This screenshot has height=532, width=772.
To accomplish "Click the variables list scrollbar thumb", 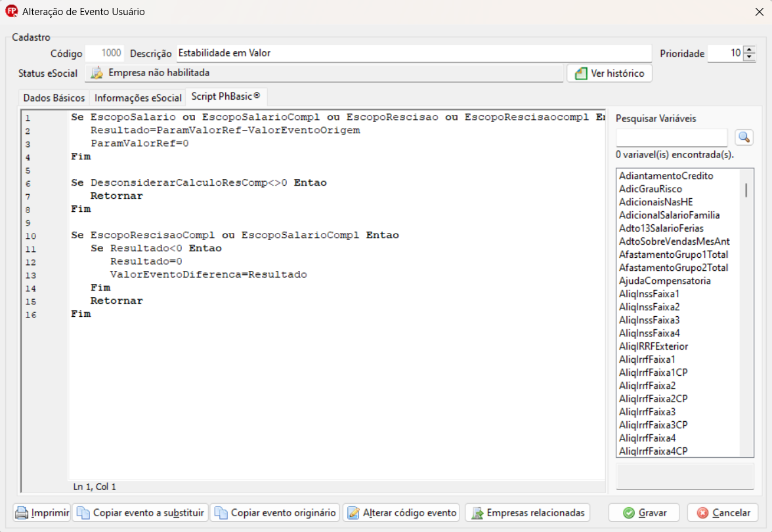I will coord(746,190).
